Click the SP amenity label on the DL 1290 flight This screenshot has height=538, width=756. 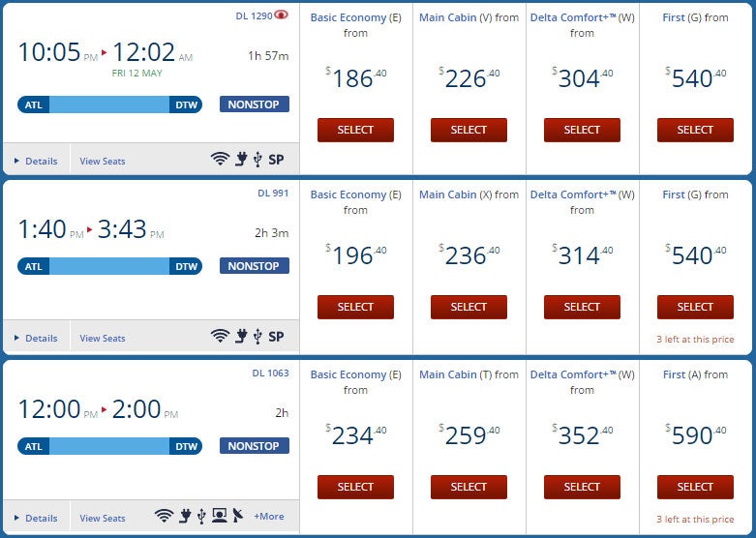[x=276, y=160]
